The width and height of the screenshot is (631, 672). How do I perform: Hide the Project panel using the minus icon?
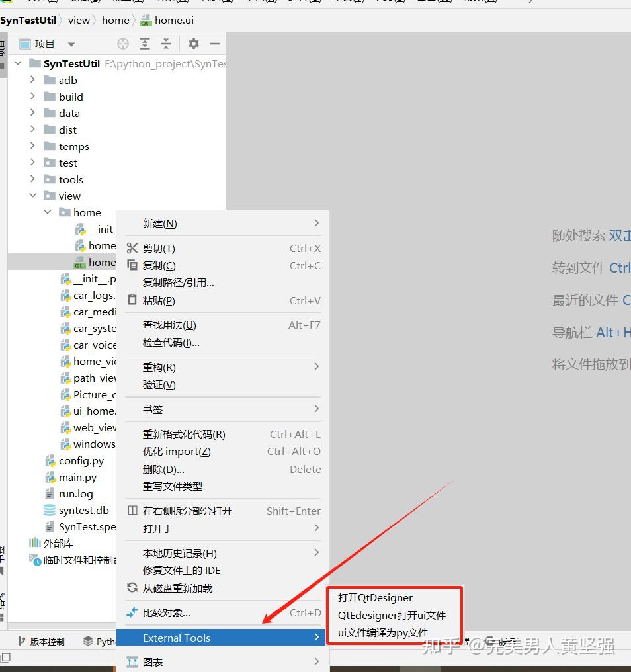coord(216,44)
